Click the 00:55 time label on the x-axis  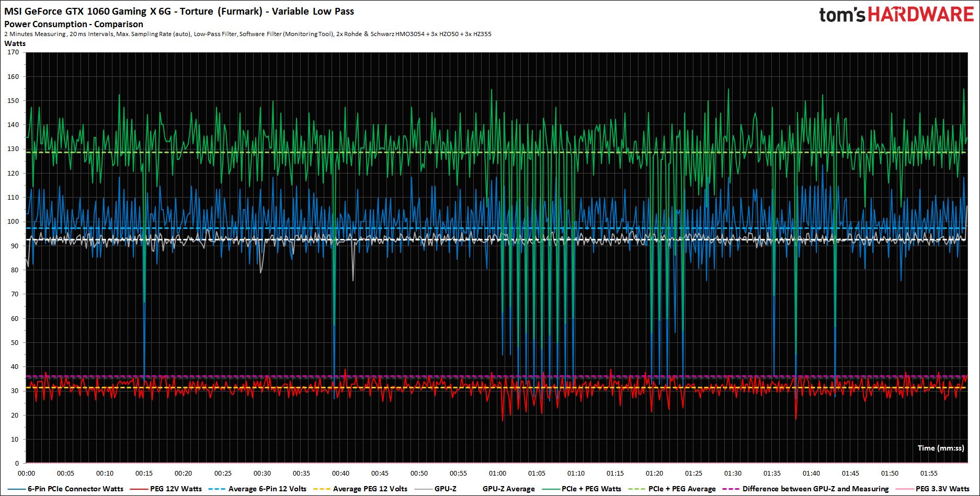coord(458,474)
